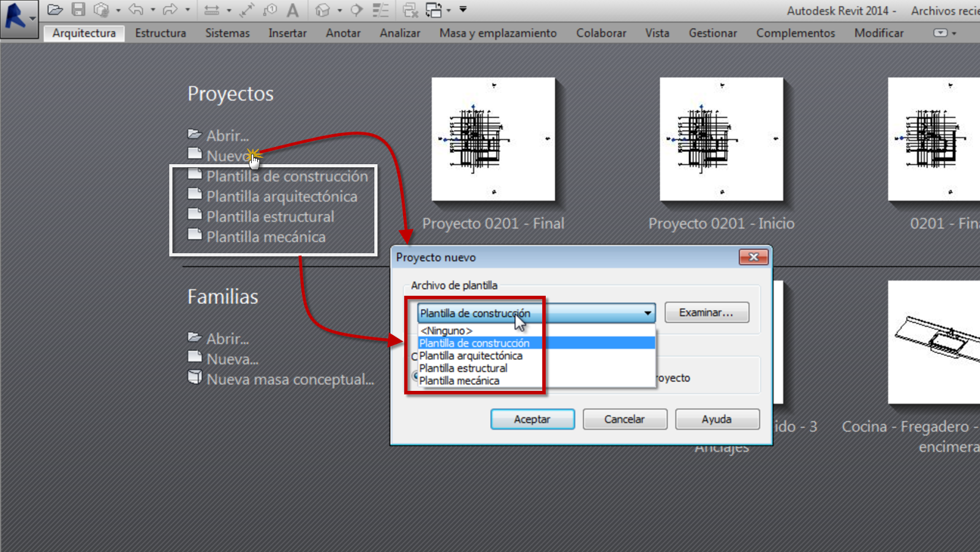The width and height of the screenshot is (980, 552).
Task: Open the Proyecto 0201 - Inicio thumbnail
Action: [x=722, y=139]
